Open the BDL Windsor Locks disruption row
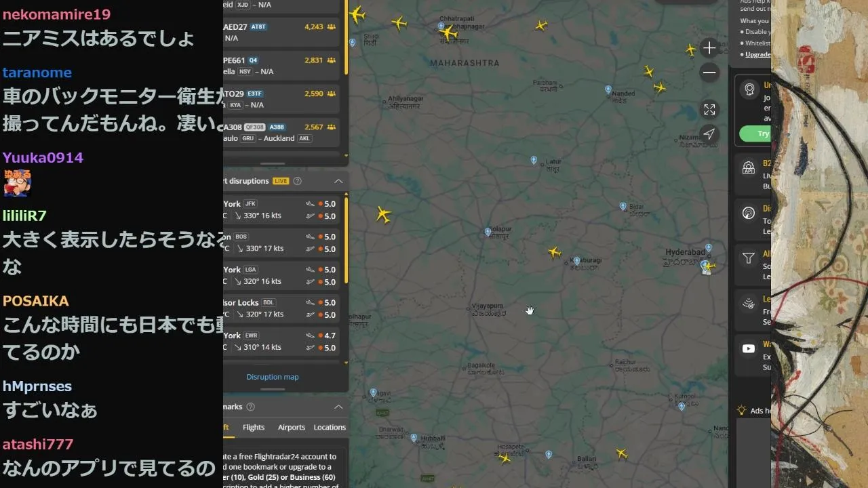The image size is (868, 488). pyautogui.click(x=281, y=308)
